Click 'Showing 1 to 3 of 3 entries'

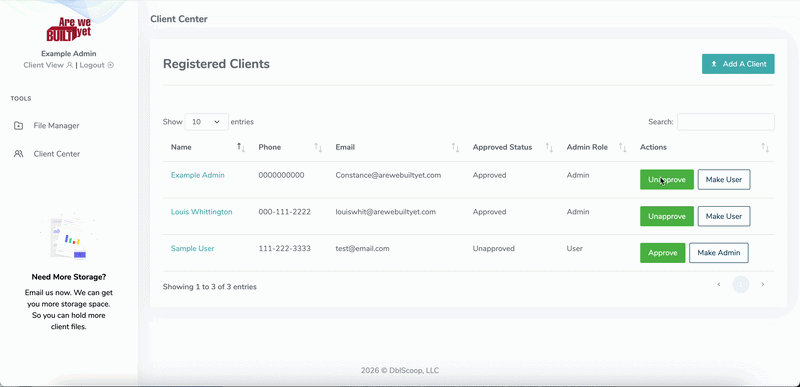point(210,287)
